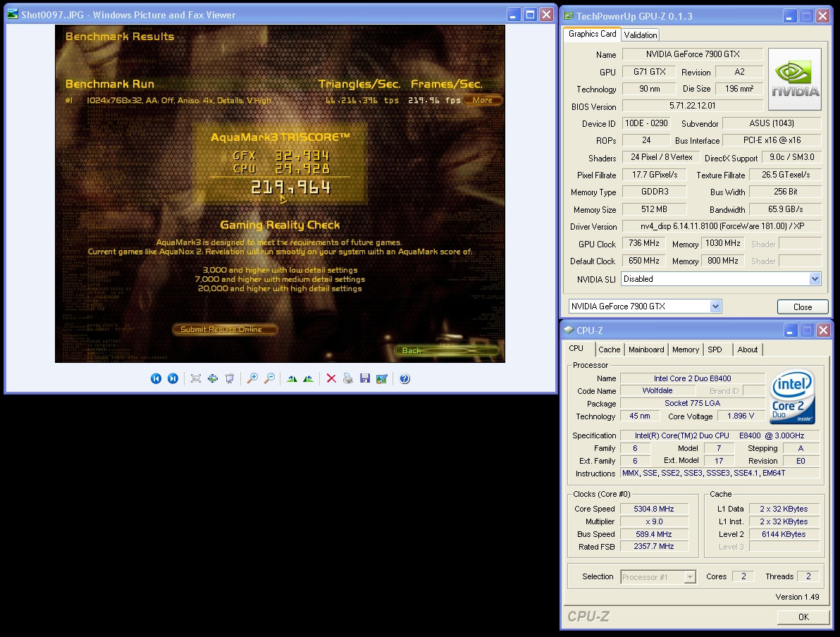
Task: Go to the next image in Picture Viewer
Action: [173, 379]
